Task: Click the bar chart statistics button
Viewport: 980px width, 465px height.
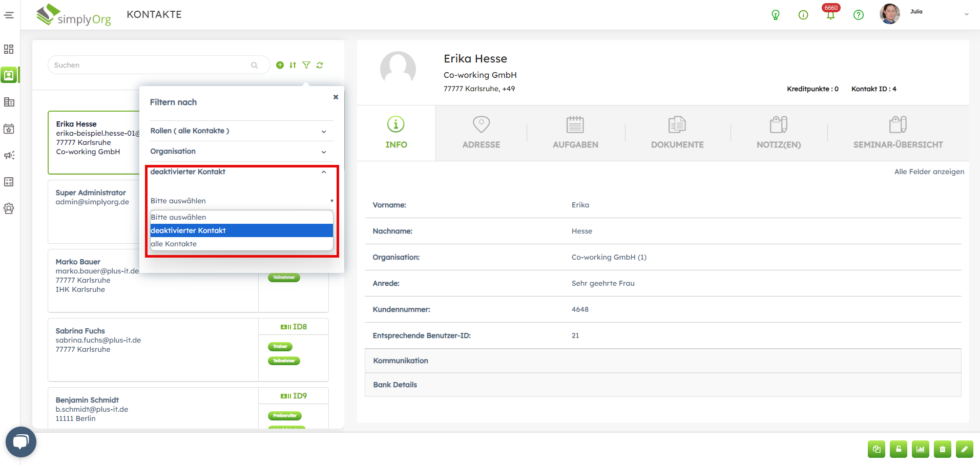Action: [x=920, y=449]
